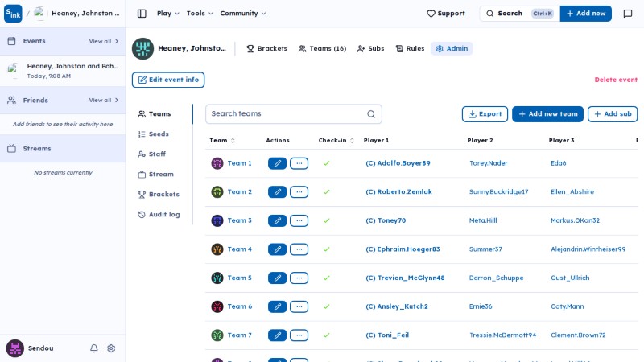Image resolution: width=644 pixels, height=362 pixels.
Task: Open Brackets in admin side menu
Action: (159, 195)
